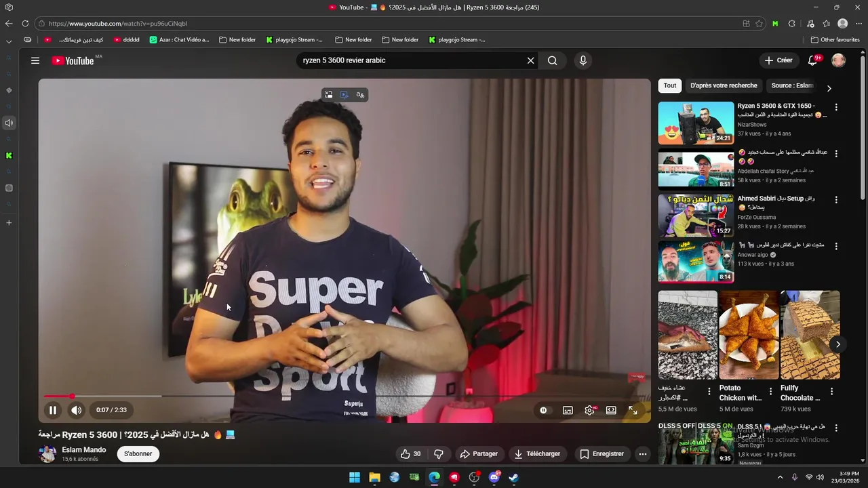Open options for the Ryzen 5 3600 & GTX 1650 video
Viewport: 868px width, 488px height.
[836, 107]
